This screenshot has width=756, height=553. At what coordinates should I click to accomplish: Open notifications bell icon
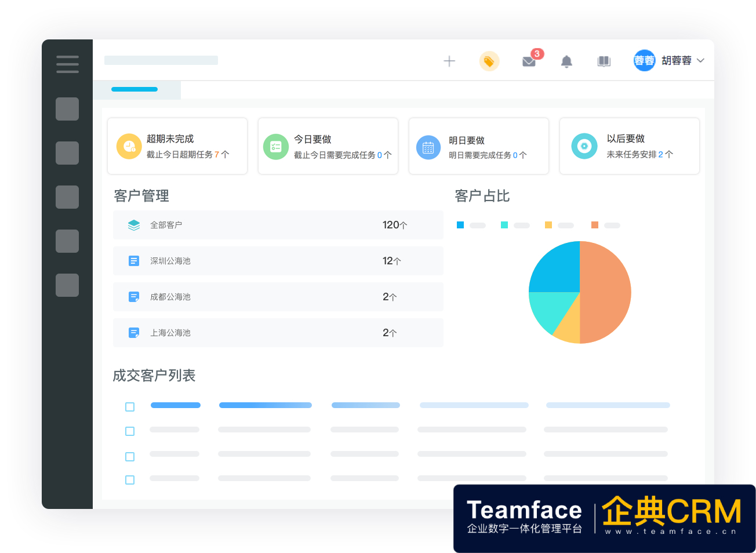pos(566,61)
